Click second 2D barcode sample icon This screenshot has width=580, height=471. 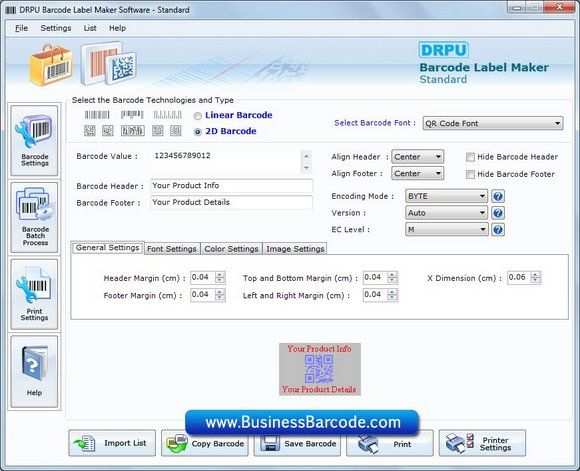[x=108, y=131]
